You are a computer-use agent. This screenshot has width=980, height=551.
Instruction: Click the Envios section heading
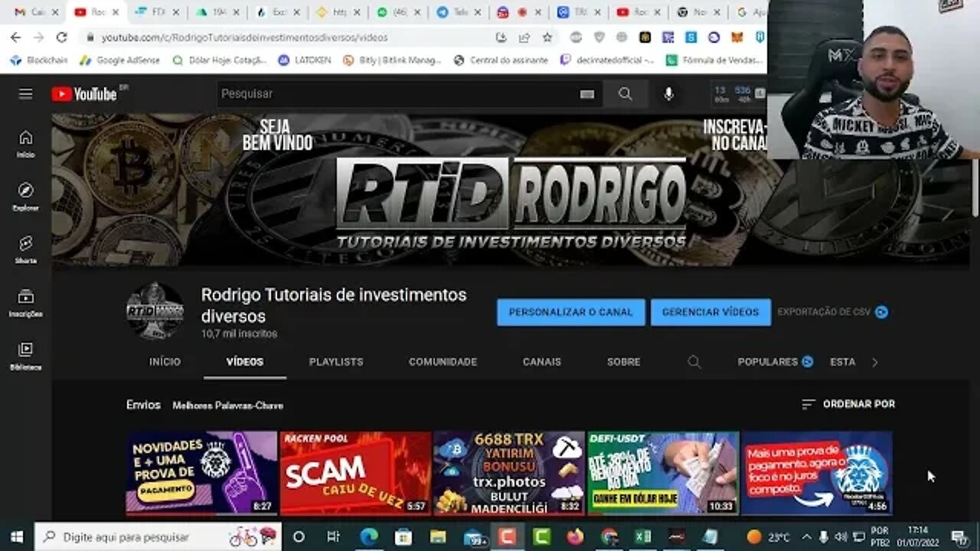pos(143,405)
